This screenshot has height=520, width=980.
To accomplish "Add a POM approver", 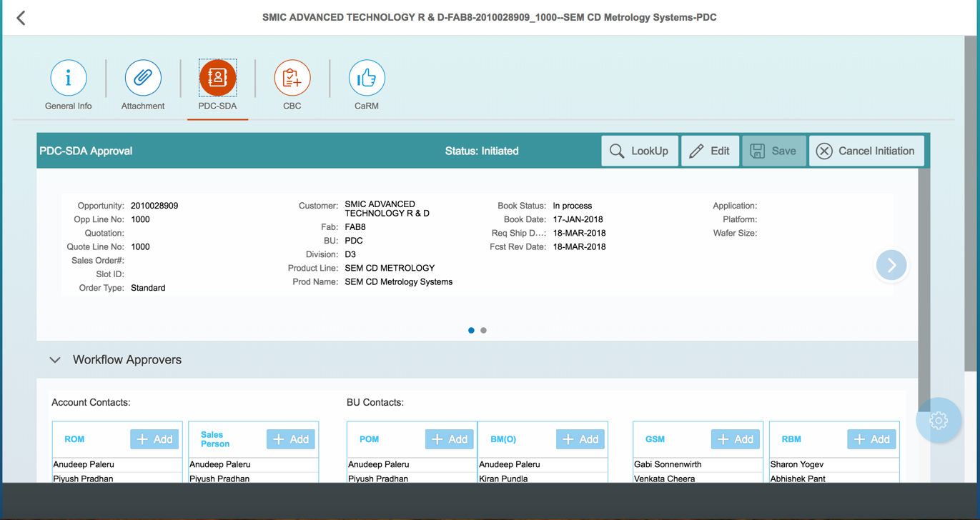I will coord(450,439).
